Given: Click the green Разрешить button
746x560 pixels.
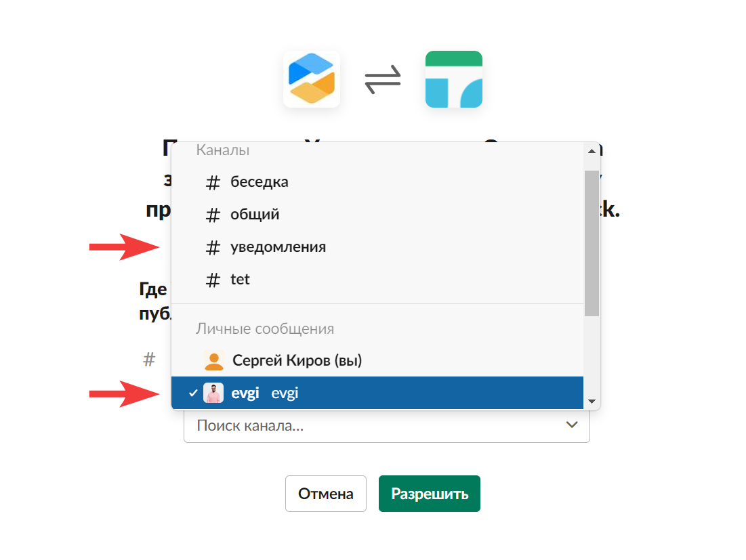Looking at the screenshot, I should point(429,494).
